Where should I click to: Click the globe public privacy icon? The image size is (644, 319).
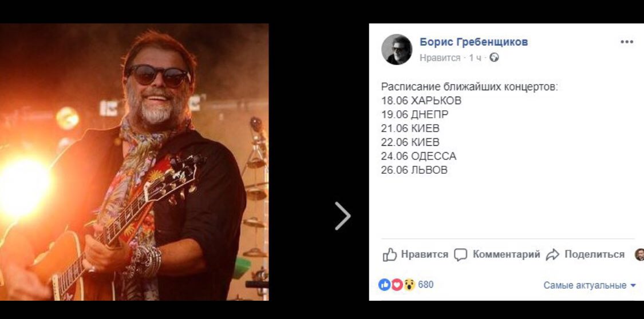[x=494, y=58]
